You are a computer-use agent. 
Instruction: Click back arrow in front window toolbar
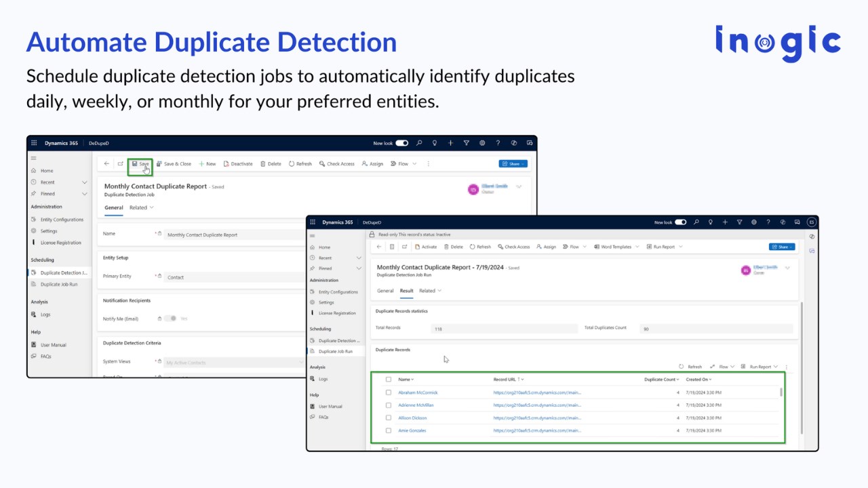[x=379, y=247]
